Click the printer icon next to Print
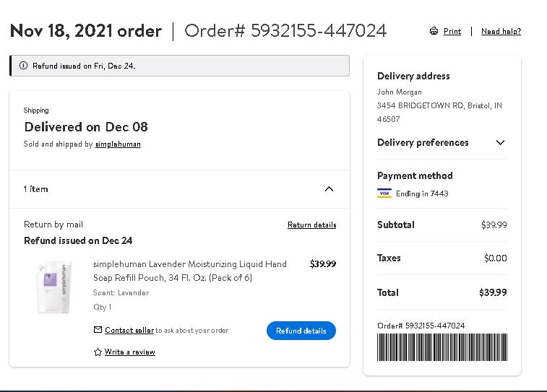547x392 pixels. [434, 31]
